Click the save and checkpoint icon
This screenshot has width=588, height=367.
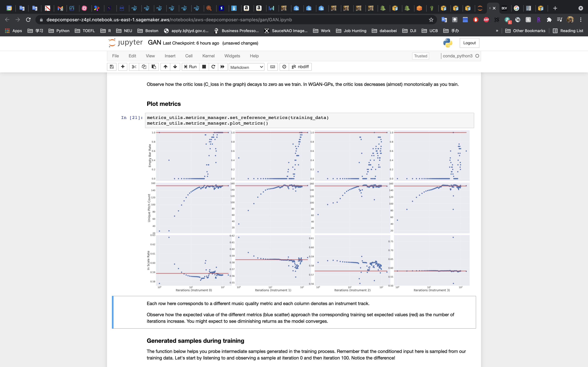pos(112,67)
